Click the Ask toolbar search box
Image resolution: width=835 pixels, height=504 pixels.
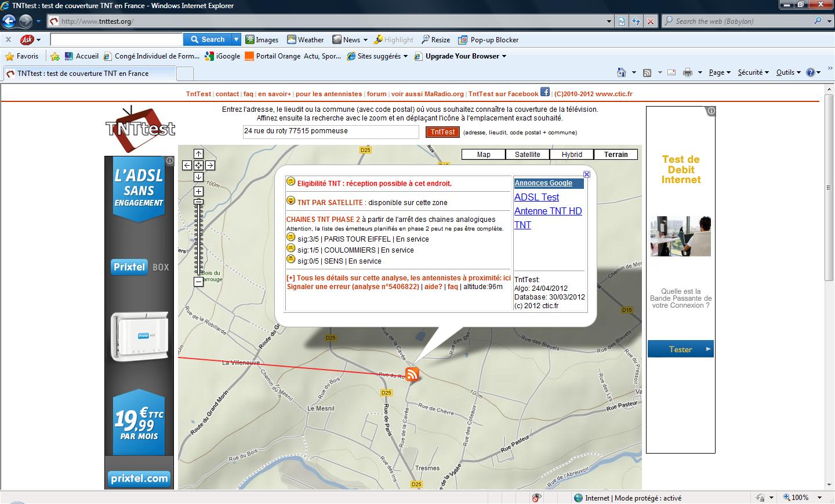[x=117, y=39]
